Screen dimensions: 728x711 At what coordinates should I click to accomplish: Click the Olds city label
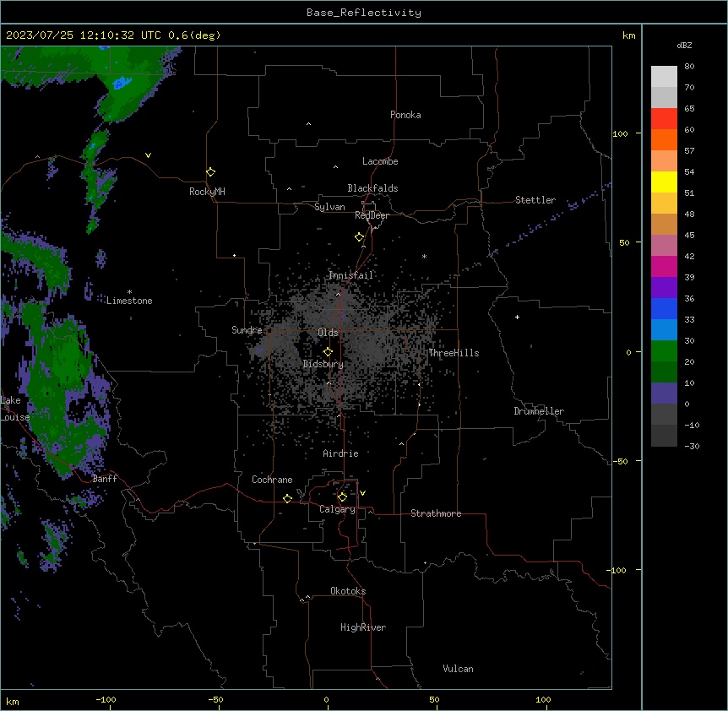(328, 333)
